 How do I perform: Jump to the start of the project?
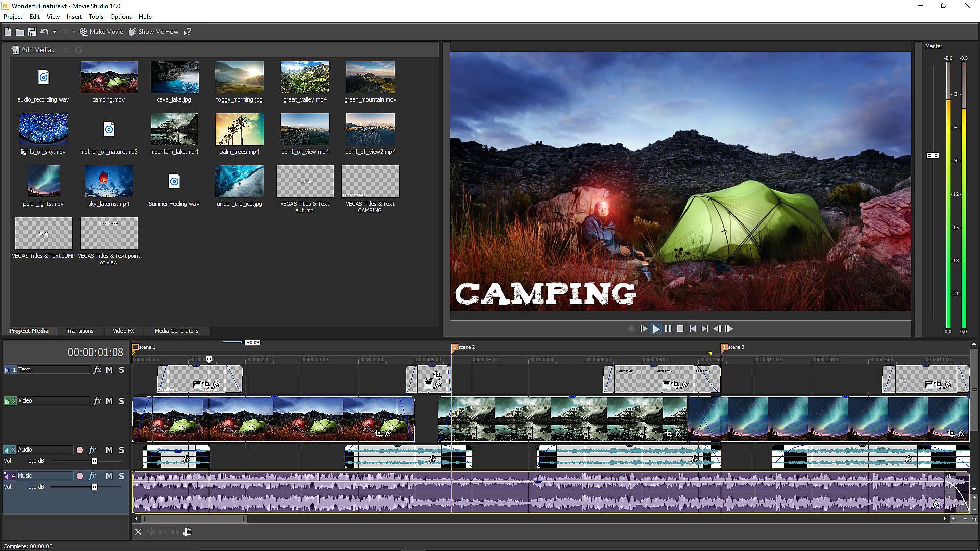[x=692, y=329]
